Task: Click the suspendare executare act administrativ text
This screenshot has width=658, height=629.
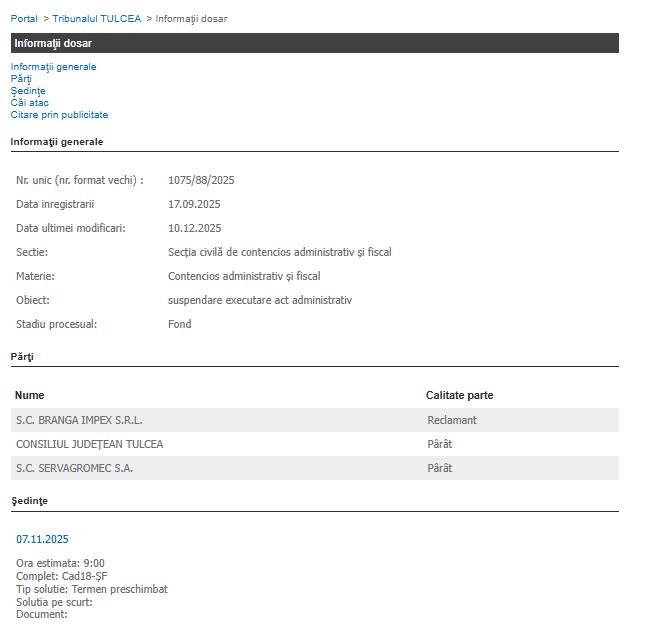Action: coord(259,301)
